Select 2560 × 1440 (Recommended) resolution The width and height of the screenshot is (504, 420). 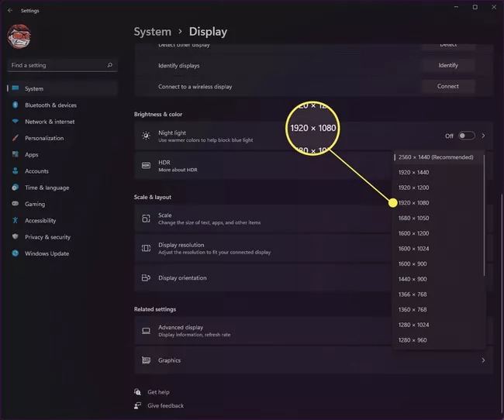click(x=438, y=157)
